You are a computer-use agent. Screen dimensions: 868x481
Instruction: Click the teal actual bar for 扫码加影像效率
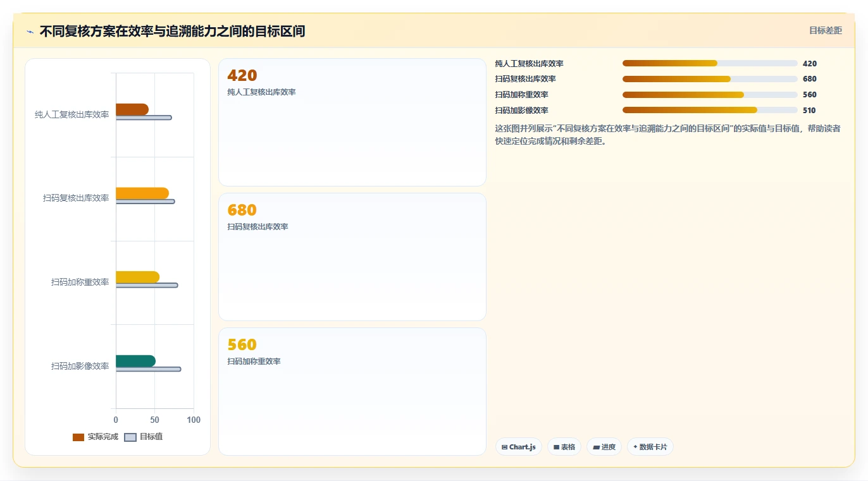(135, 361)
